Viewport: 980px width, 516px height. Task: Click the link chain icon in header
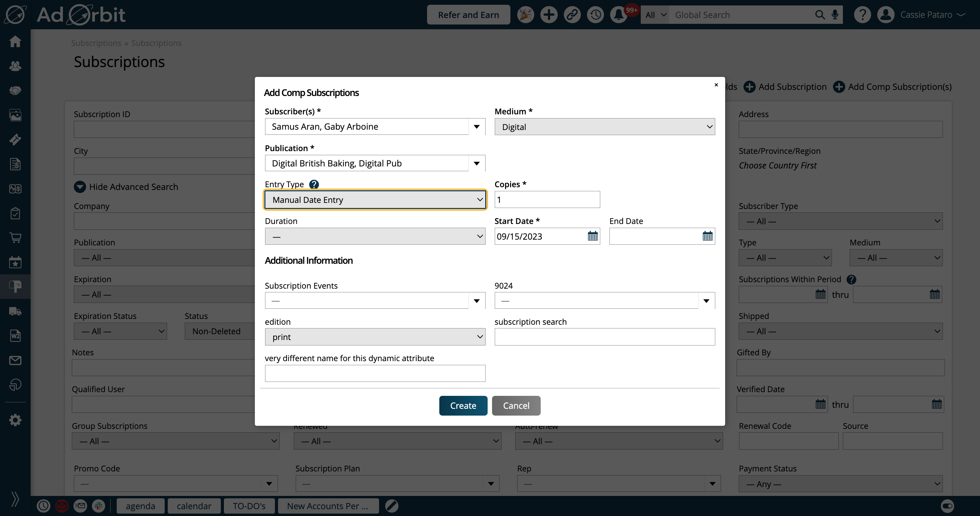[x=572, y=15]
